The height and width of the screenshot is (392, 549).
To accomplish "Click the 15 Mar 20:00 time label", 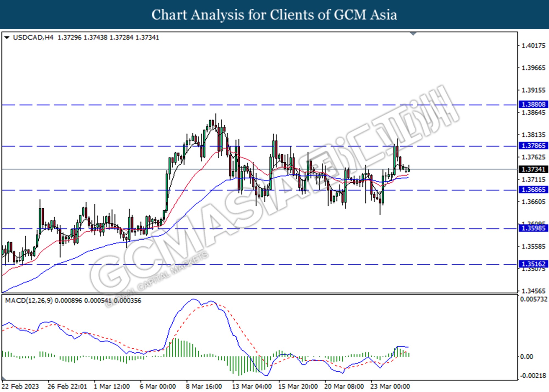I will (x=298, y=386).
